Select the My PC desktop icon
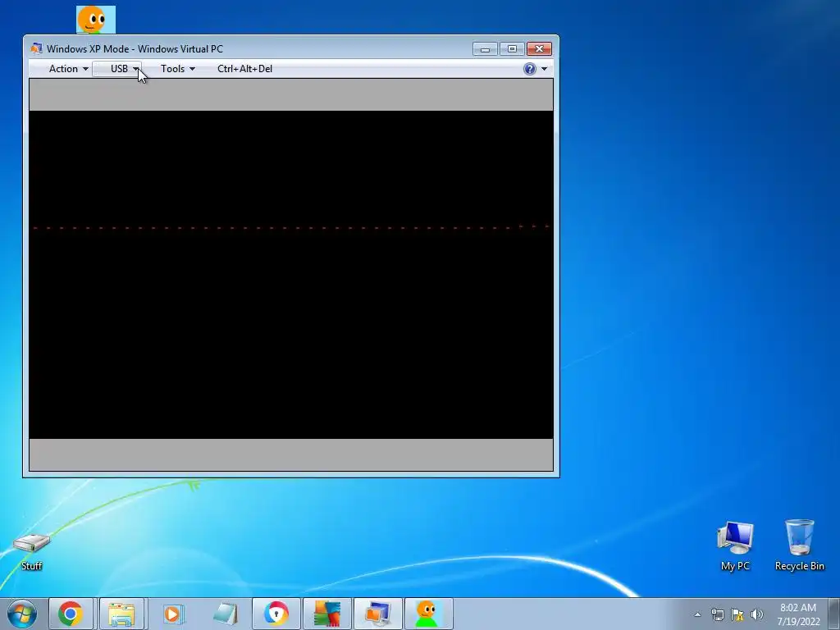The width and height of the screenshot is (840, 630). 735,546
